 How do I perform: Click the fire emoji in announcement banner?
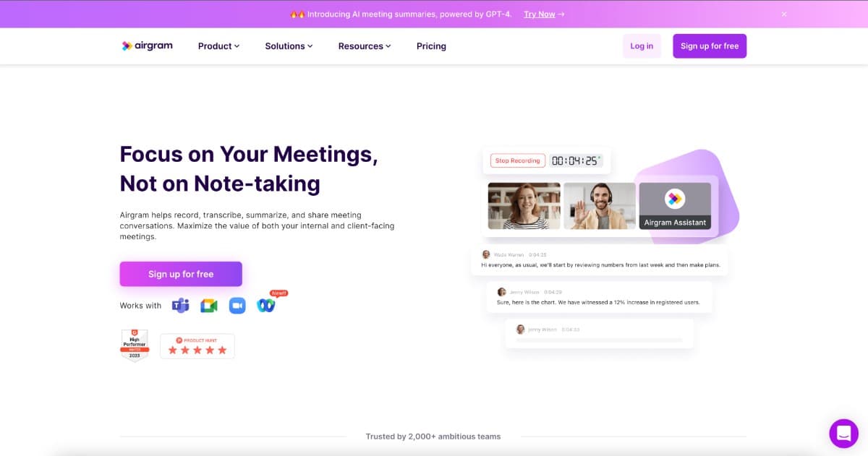point(297,14)
